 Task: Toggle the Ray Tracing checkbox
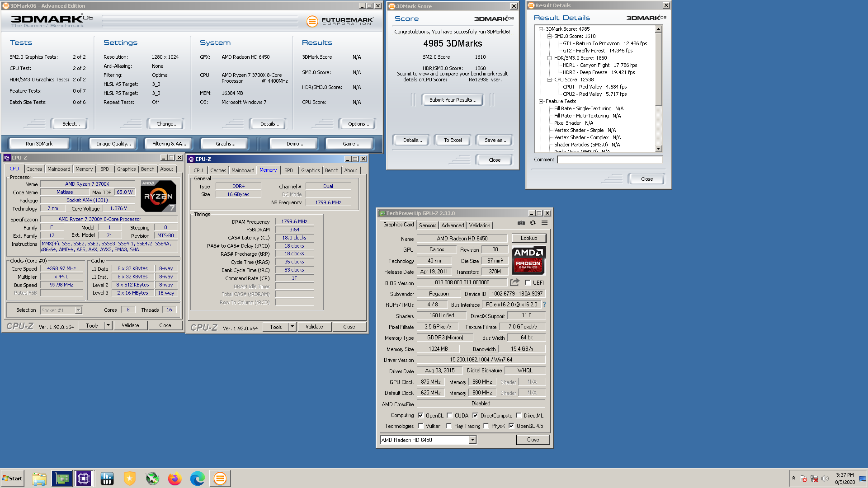coord(449,426)
